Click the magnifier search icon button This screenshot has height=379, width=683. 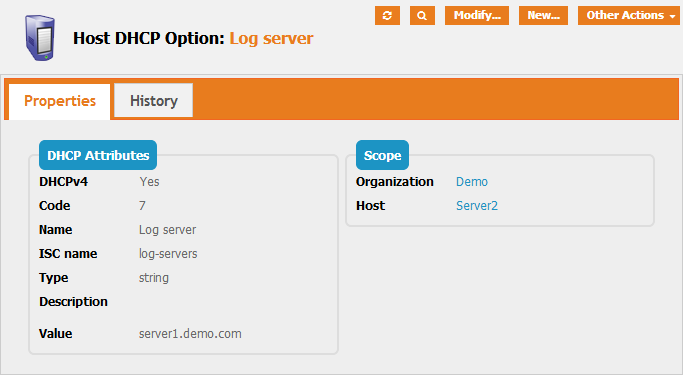click(x=422, y=16)
